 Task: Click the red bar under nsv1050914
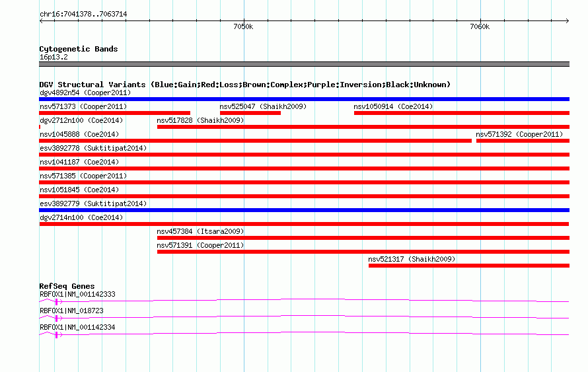(x=462, y=113)
